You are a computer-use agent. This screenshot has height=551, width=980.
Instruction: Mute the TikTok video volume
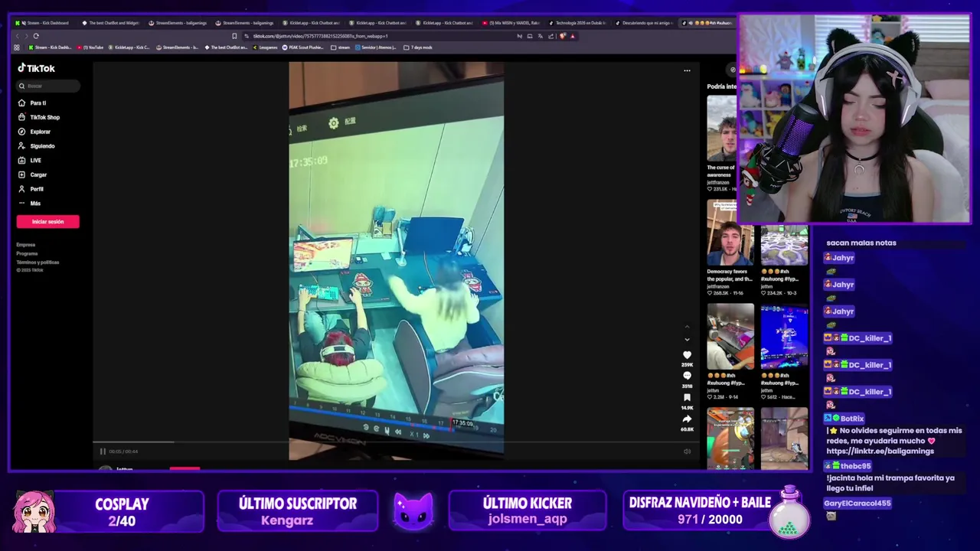[687, 452]
